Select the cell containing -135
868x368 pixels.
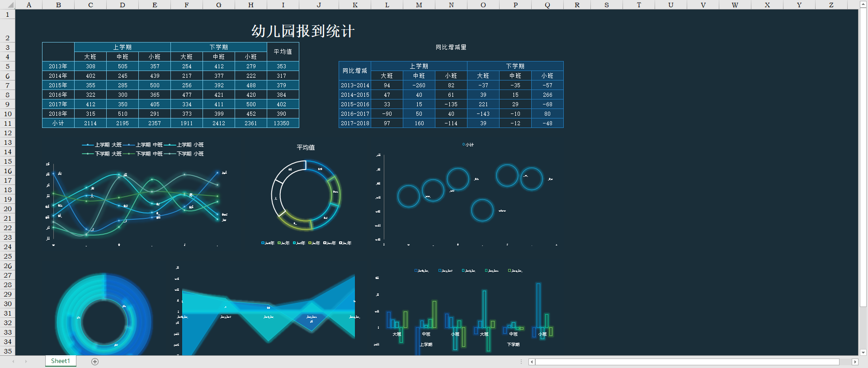[x=451, y=104]
